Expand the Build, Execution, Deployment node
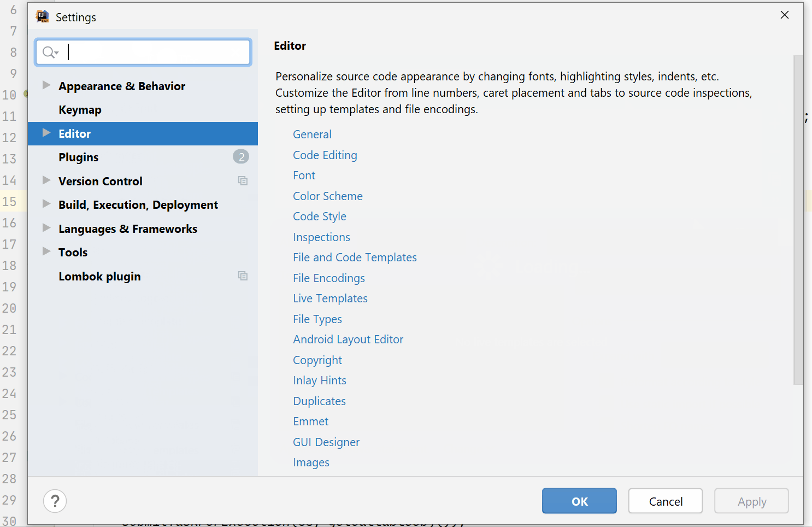 point(46,204)
